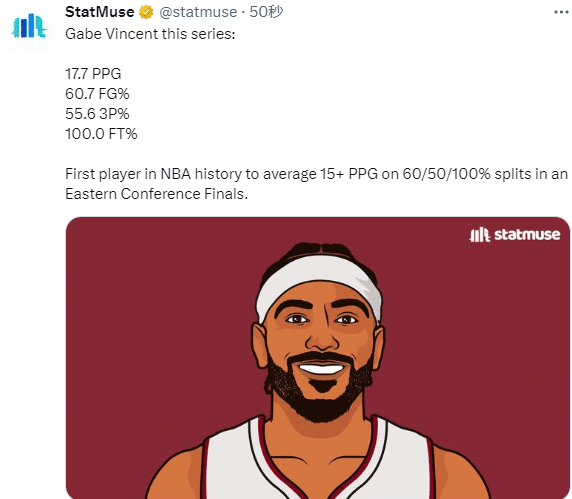Click the statmuse watermark text in image
Image resolution: width=572 pixels, height=499 pixels.
click(x=527, y=235)
